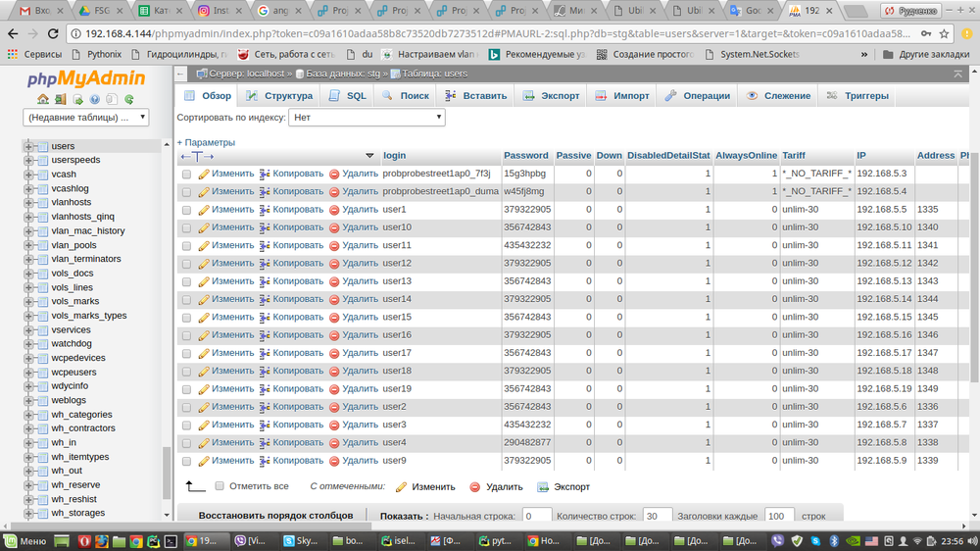Reload navigation panel green arrow icon
Viewport: 980px width, 551px height.
(129, 99)
